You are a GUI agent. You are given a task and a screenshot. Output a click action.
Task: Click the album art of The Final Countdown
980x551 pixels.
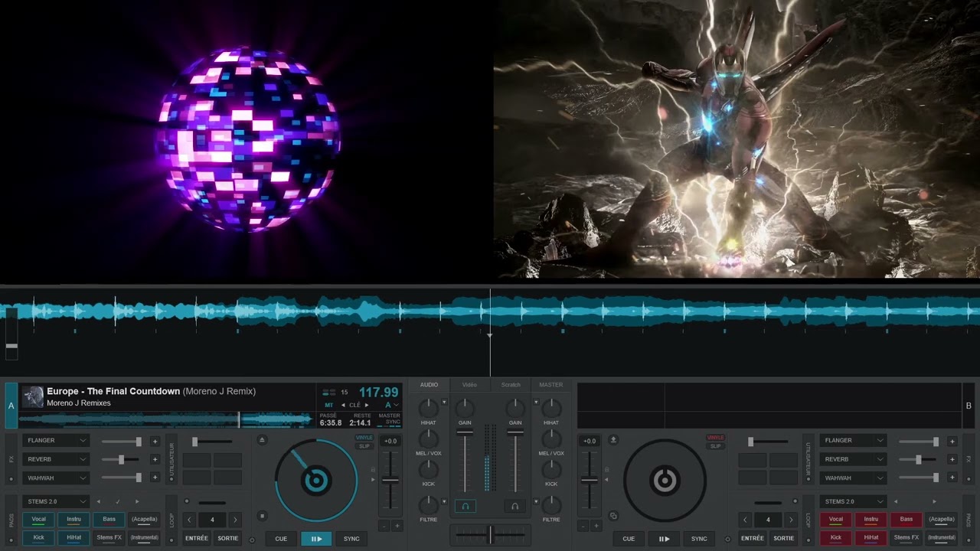click(32, 396)
